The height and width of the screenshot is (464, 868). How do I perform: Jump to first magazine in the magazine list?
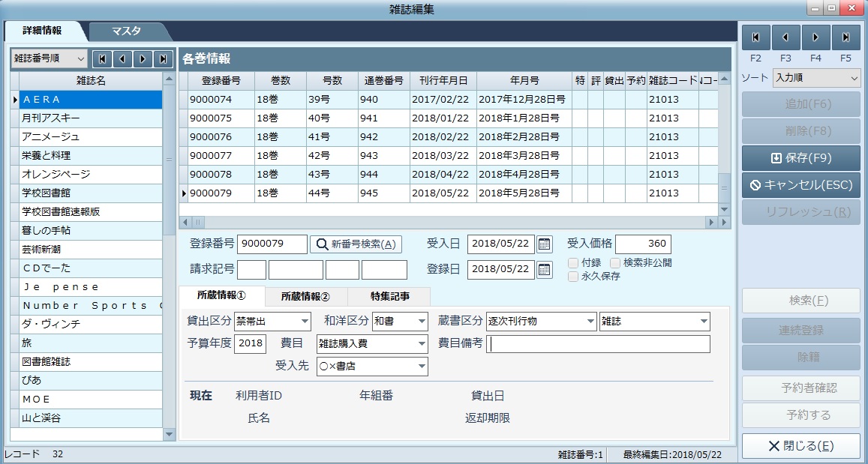[103, 58]
